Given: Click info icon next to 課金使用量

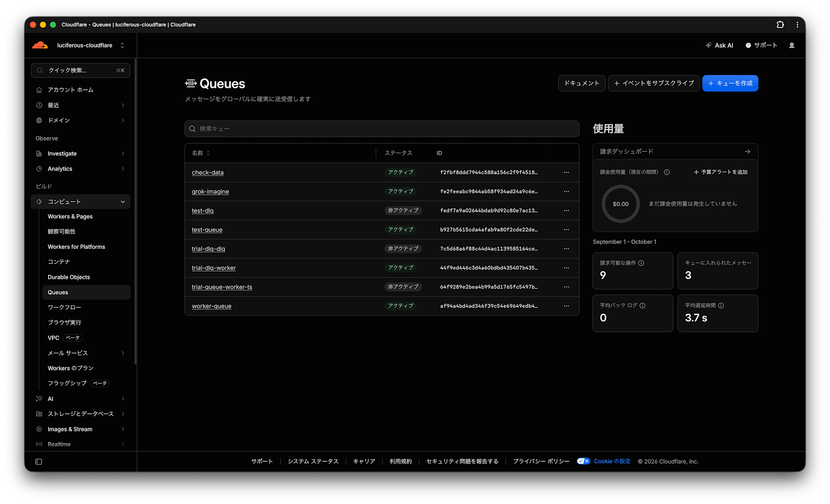Looking at the screenshot, I should pos(666,172).
